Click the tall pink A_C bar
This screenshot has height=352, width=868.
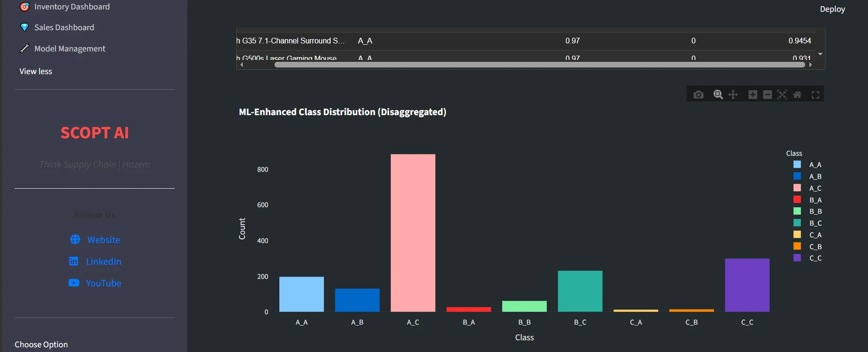[413, 233]
